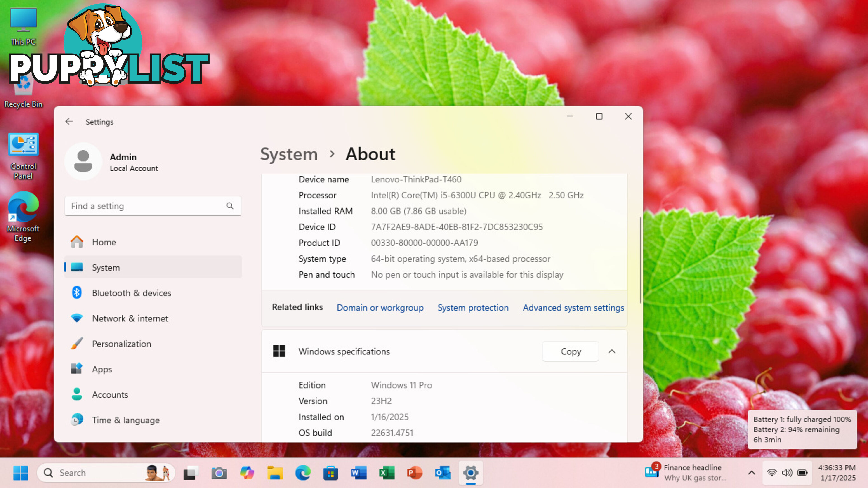The width and height of the screenshot is (868, 488).
Task: Click the Apps icon in the sidebar
Action: 77,369
